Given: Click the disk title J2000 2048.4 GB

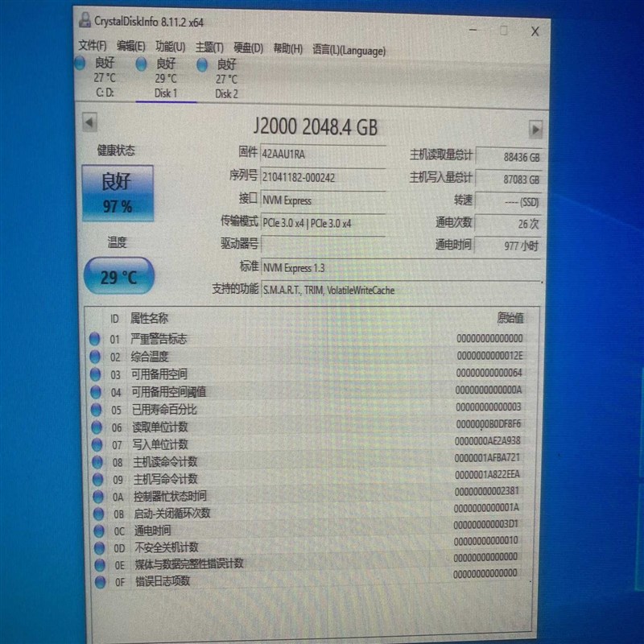Looking at the screenshot, I should click(x=316, y=126).
